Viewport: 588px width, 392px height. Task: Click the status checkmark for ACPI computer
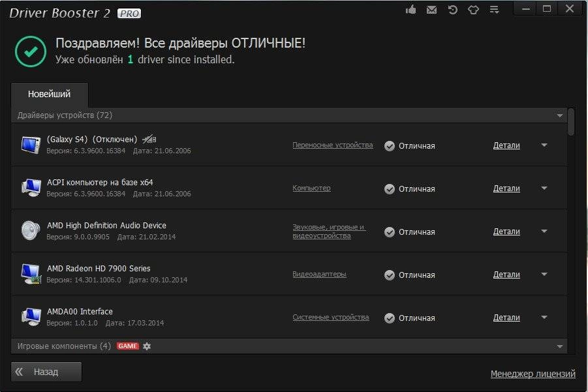pos(390,189)
